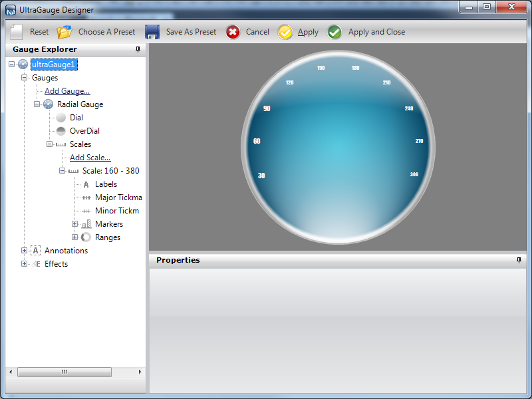Click the yellow Apply checkmark icon
Image resolution: width=532 pixels, height=399 pixels.
point(285,32)
